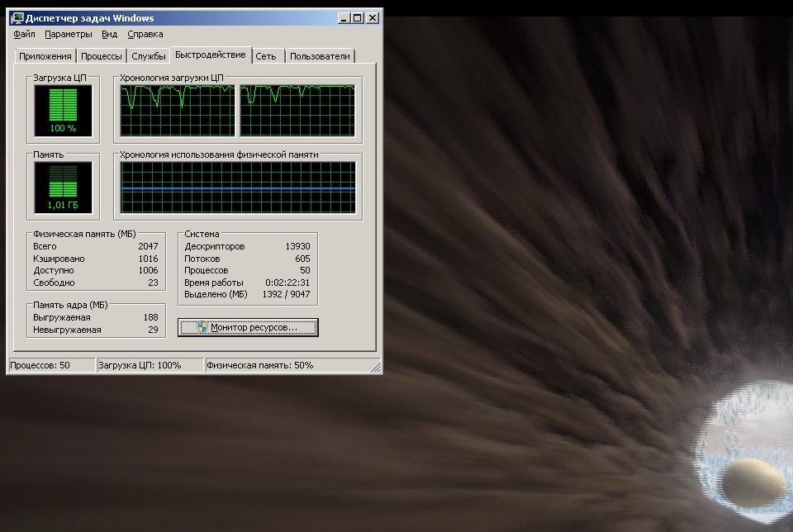
Task: Click the memory gauge showing 1,01 ГБ
Action: [64, 188]
